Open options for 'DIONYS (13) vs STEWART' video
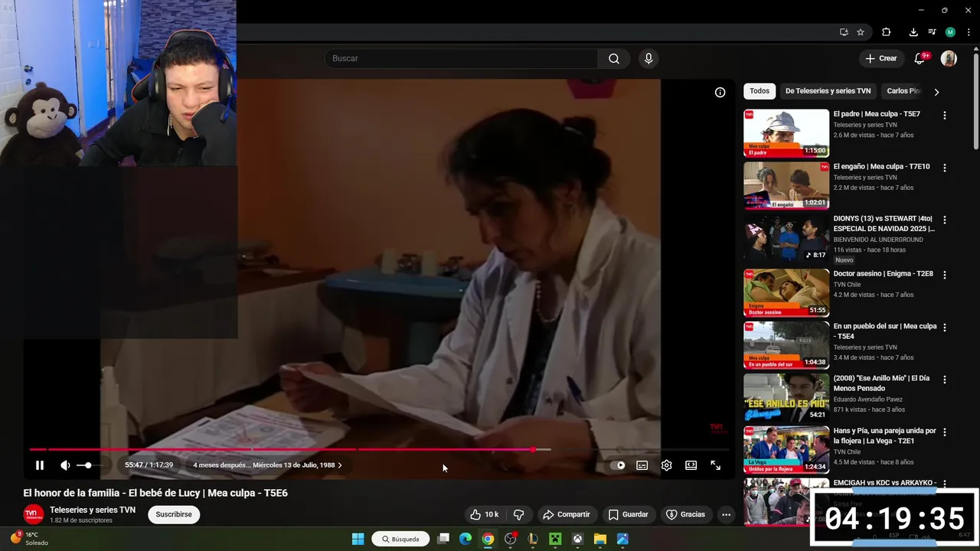Image resolution: width=980 pixels, height=551 pixels. click(944, 220)
